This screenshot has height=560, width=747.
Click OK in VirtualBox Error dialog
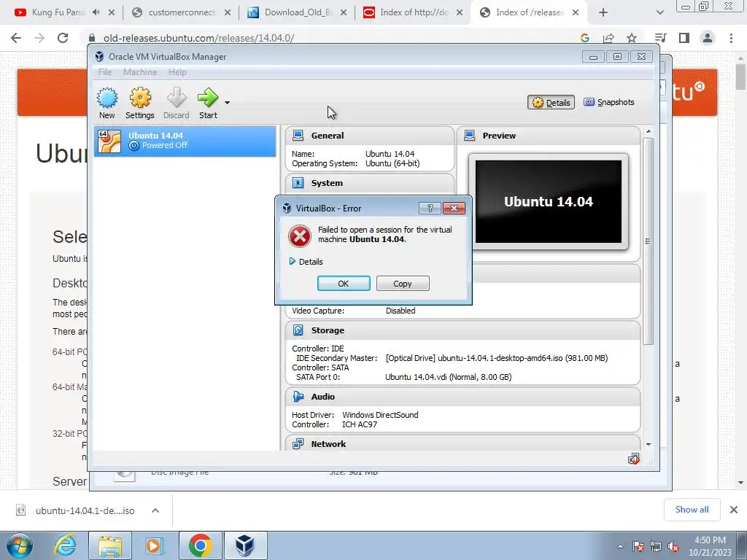344,284
